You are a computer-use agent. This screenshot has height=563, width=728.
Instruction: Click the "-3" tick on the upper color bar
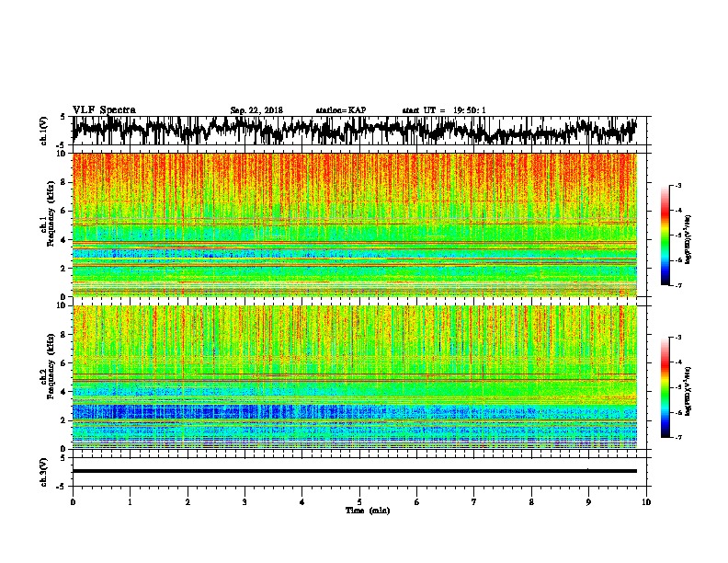678,185
